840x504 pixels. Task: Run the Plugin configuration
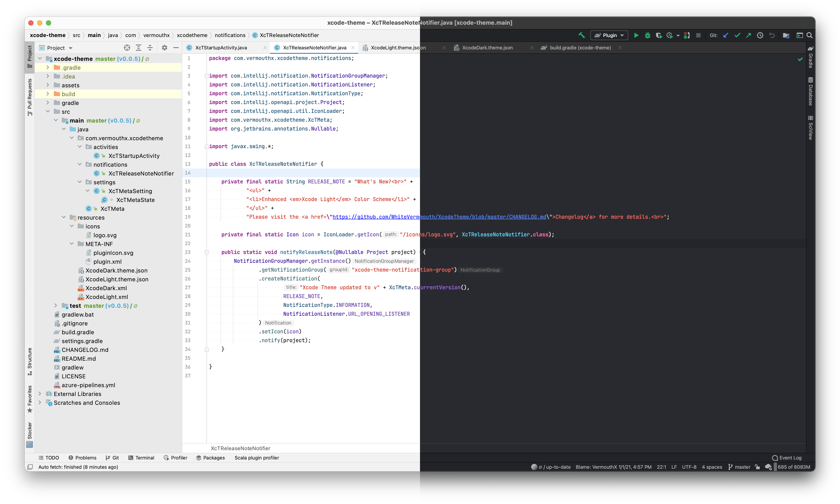636,35
